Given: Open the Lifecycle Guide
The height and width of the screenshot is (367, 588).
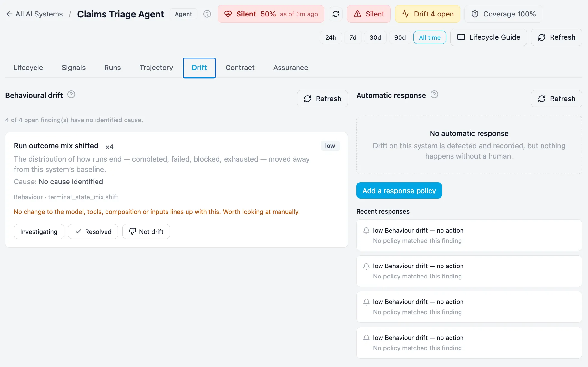Looking at the screenshot, I should point(489,37).
